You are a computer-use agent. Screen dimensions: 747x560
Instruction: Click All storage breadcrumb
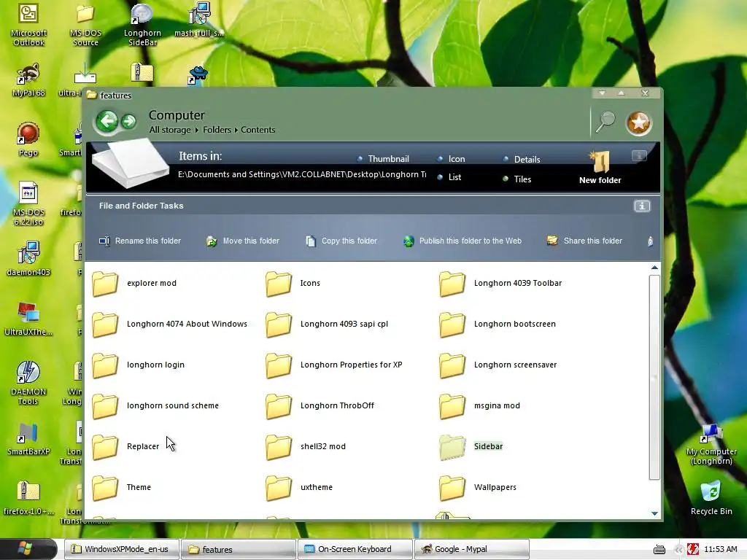(169, 130)
